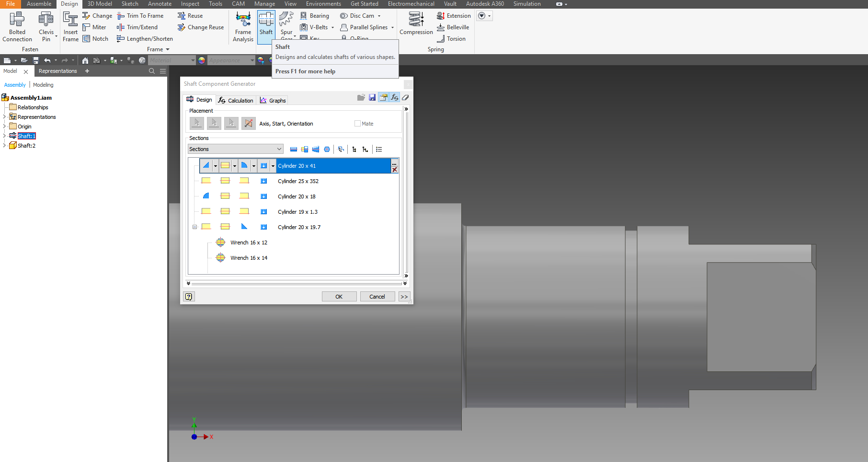This screenshot has height=462, width=868.
Task: Cancel the Shaft Component Generator
Action: 377,297
